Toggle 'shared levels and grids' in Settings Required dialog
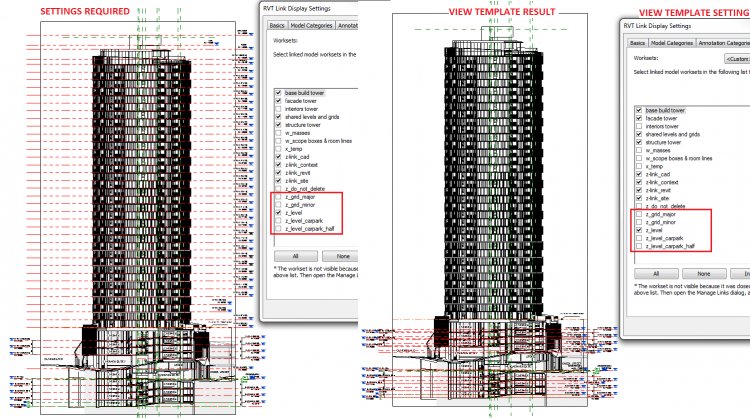Image resolution: width=750 pixels, height=418 pixels. click(278, 117)
